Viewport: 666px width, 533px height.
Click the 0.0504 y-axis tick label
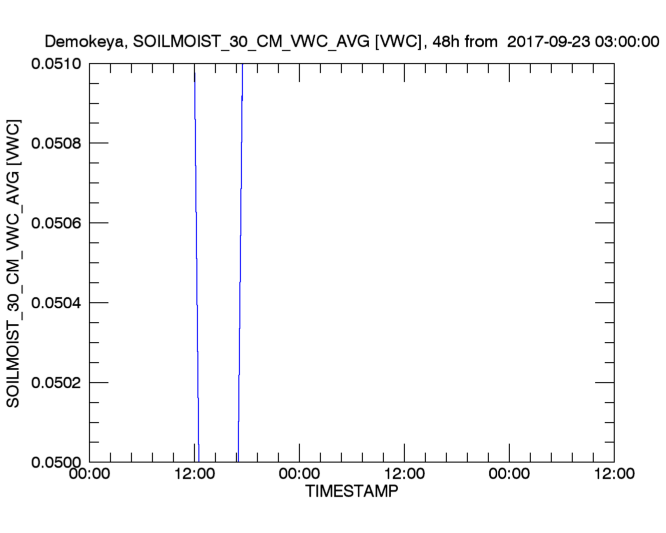tap(57, 303)
